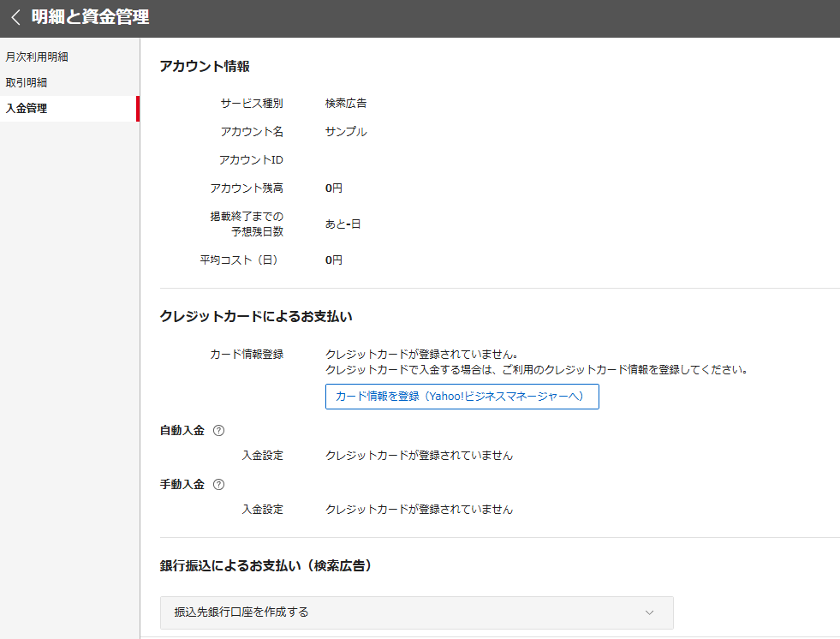Open the help icon next to 自動入金
The width and height of the screenshot is (840, 639).
(219, 430)
